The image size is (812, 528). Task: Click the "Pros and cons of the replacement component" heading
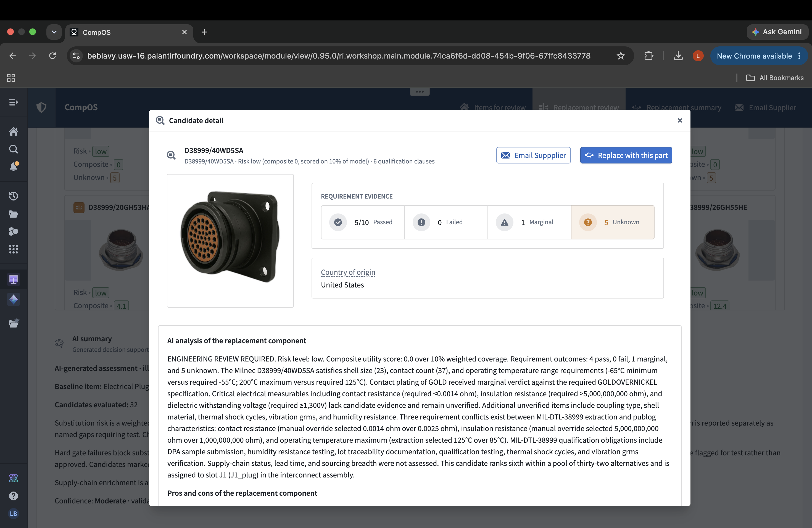[242, 493]
